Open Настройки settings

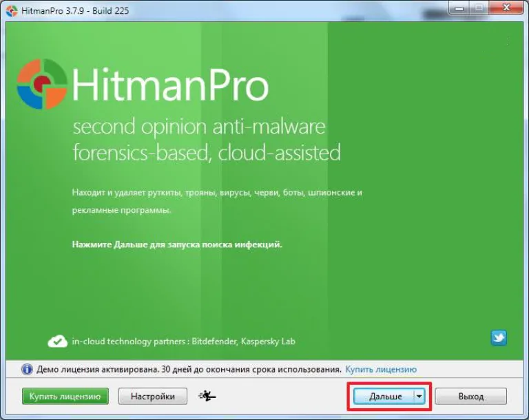[152, 396]
